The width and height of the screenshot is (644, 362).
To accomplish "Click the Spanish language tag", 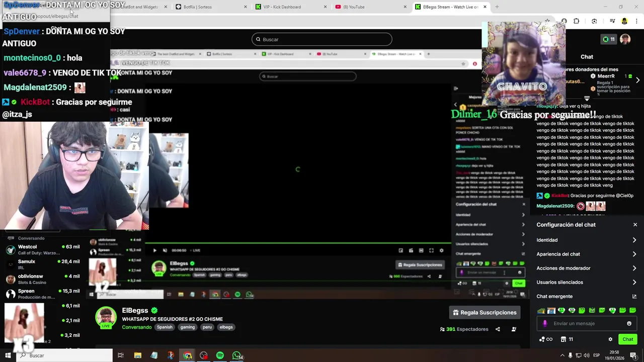I will [165, 327].
